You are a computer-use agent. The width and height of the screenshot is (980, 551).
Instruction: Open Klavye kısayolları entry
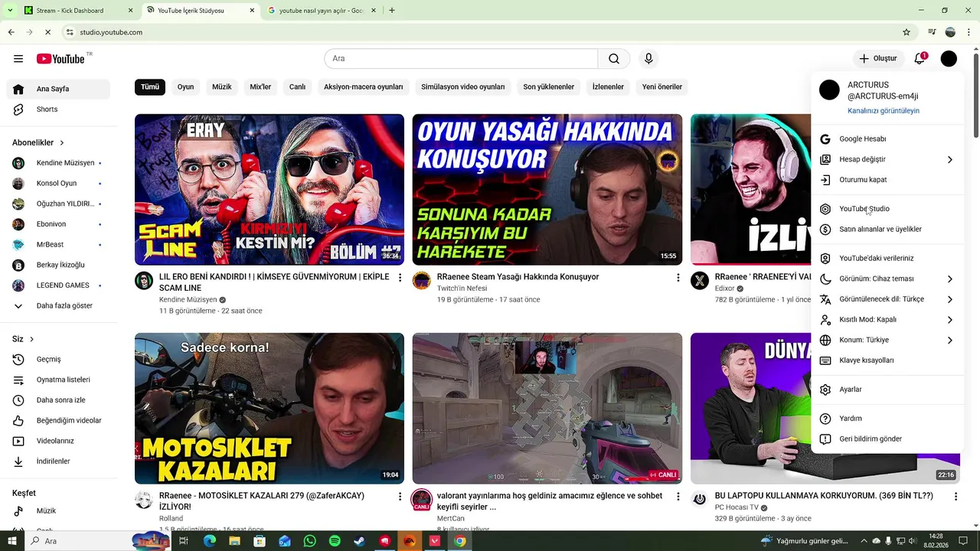(887, 360)
